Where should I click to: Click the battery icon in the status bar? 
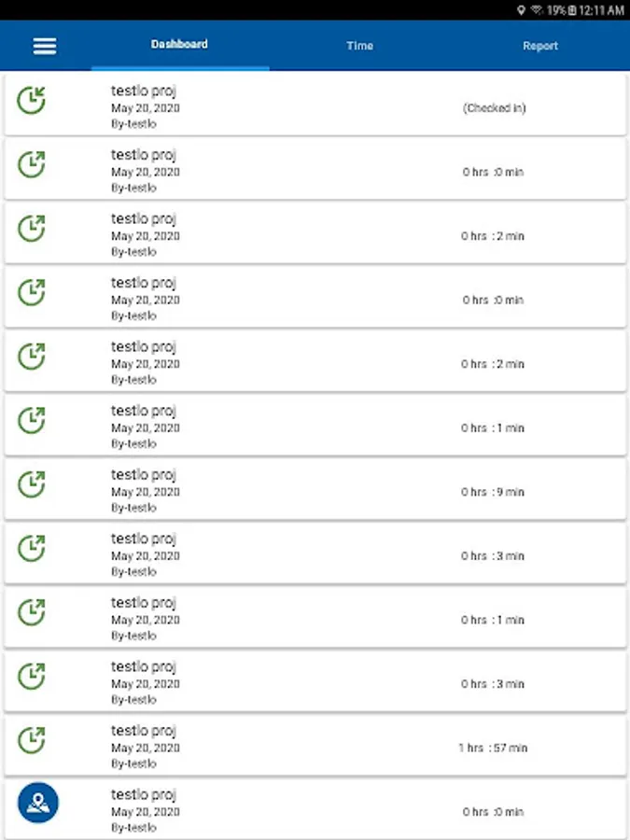click(571, 10)
